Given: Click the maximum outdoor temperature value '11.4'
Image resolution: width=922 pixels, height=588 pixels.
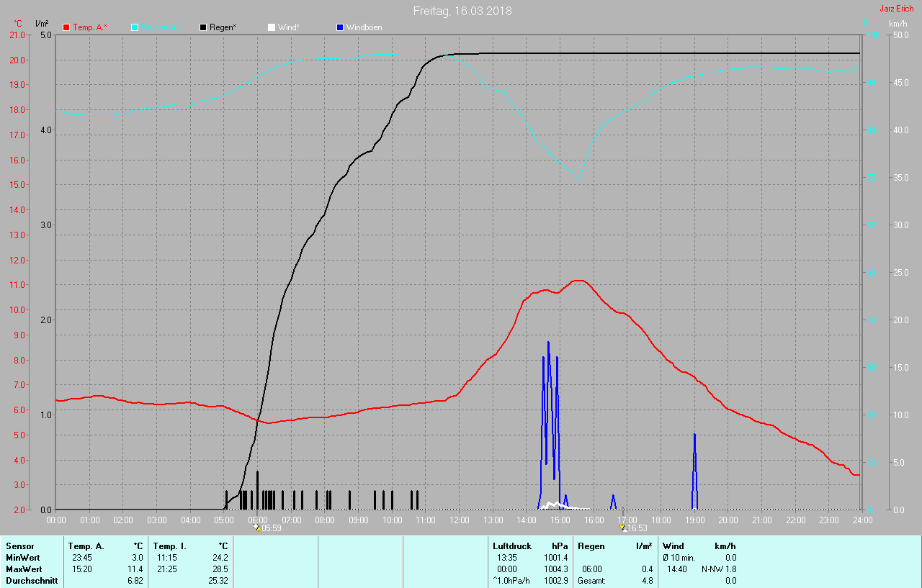Looking at the screenshot, I should (x=135, y=569).
